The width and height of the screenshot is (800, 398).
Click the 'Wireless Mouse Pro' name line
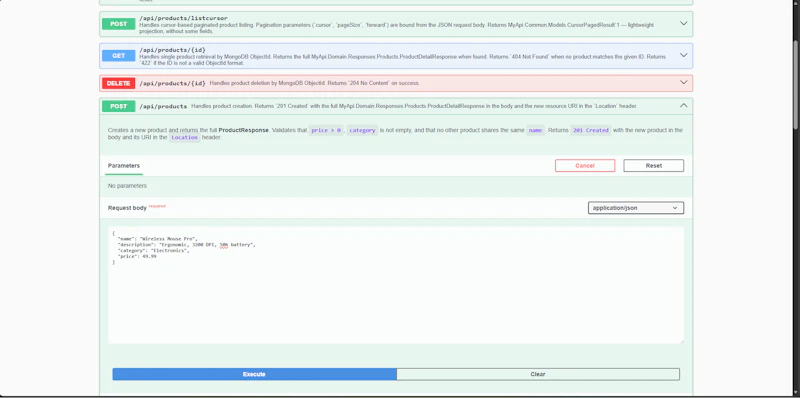(x=157, y=239)
